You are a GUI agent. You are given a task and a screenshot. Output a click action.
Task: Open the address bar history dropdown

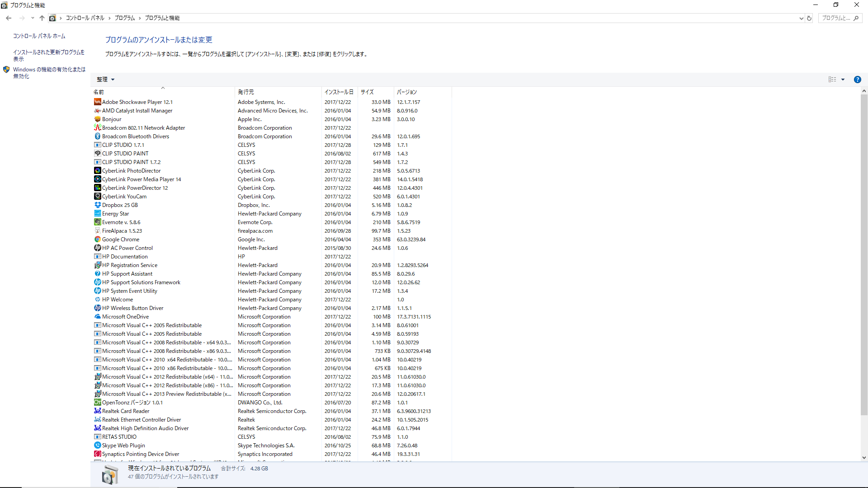[801, 18]
